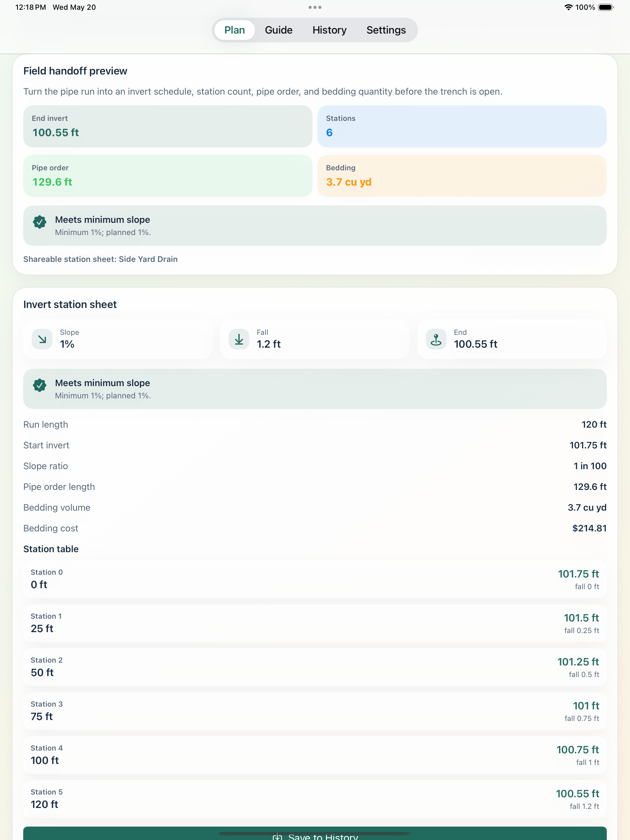Tap the battery status icon

point(606,7)
